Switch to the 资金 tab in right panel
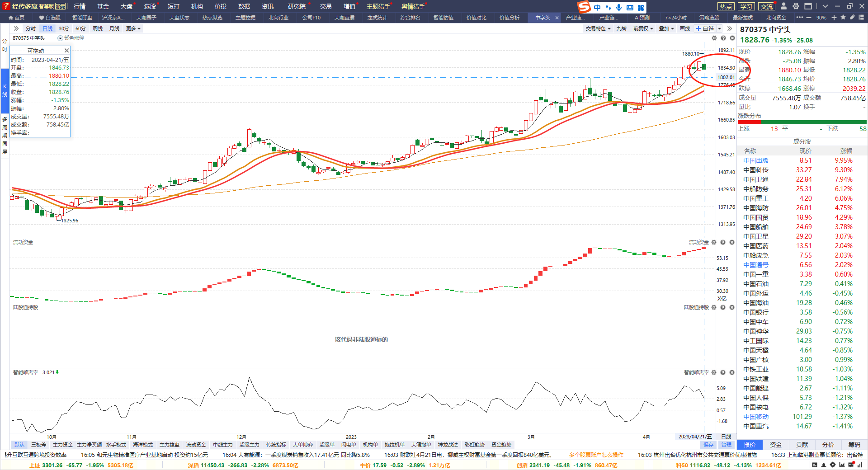This screenshot has height=470, width=868. click(x=776, y=445)
